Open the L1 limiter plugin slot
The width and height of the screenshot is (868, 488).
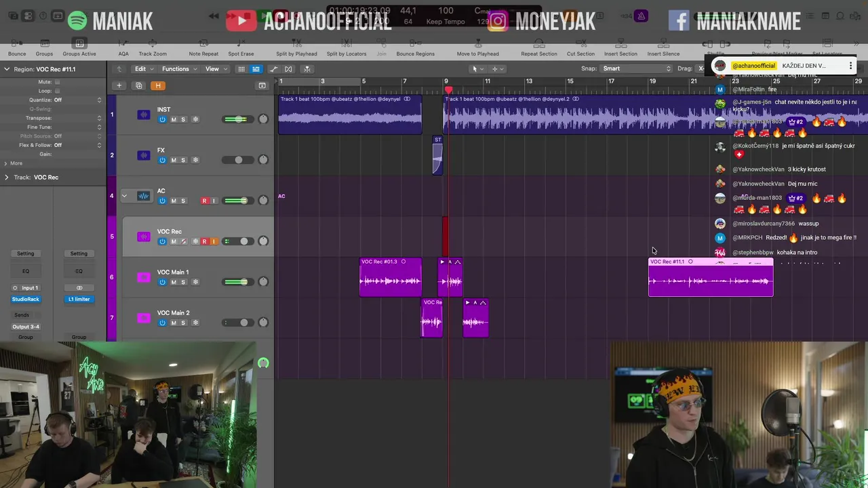79,299
